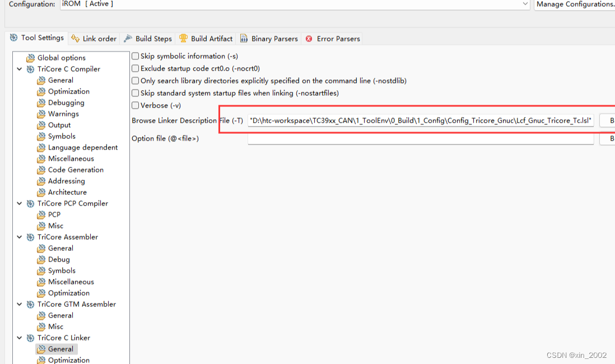Collapse the TriCore PCP Compiler tree node
615x364 pixels.
(x=19, y=203)
